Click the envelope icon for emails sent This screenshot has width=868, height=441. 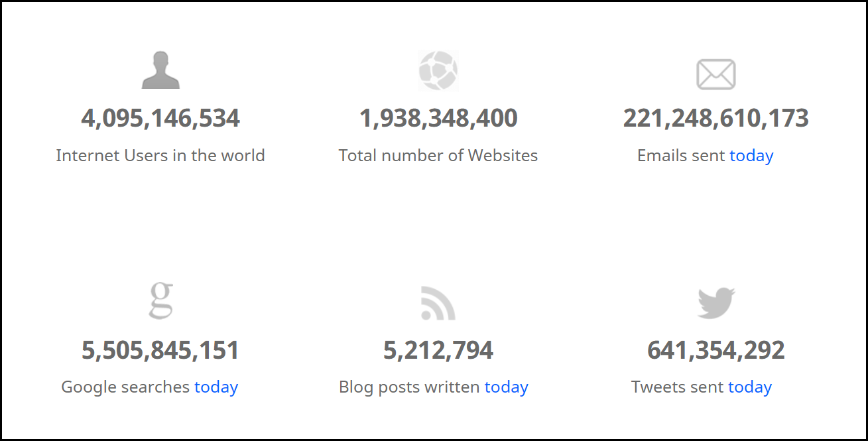pos(715,74)
